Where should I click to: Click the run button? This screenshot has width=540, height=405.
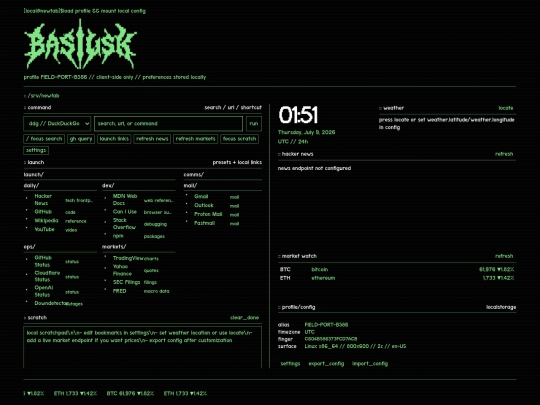(254, 124)
